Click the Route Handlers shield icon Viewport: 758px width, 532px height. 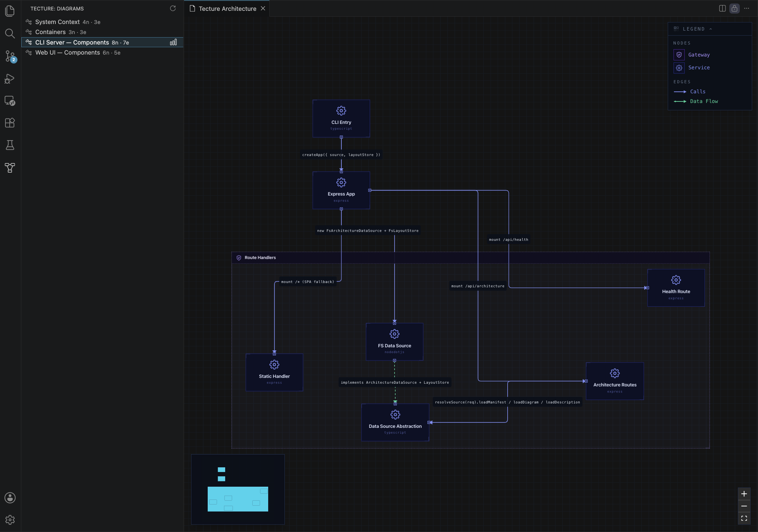[239, 258]
